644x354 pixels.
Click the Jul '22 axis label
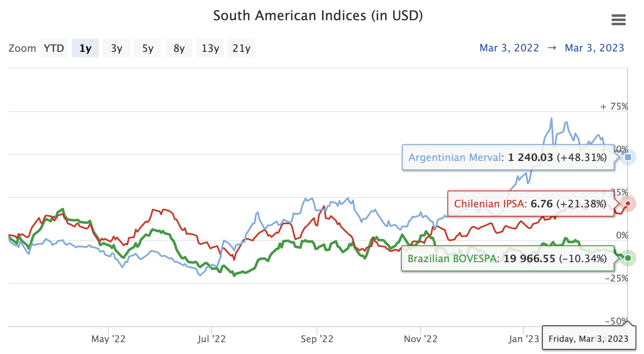click(x=211, y=339)
